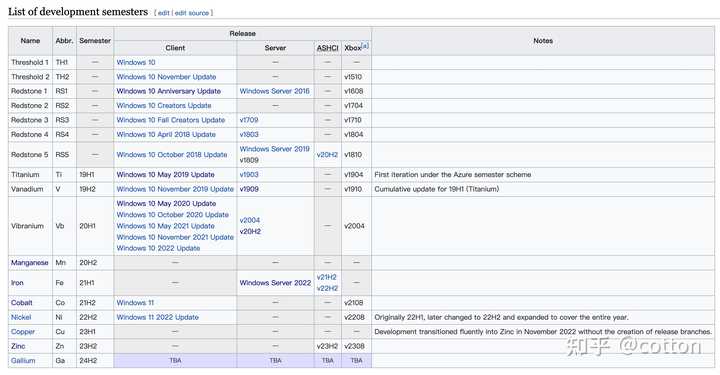
Task: Click the v21H2 ASHCI link
Action: pyautogui.click(x=326, y=277)
